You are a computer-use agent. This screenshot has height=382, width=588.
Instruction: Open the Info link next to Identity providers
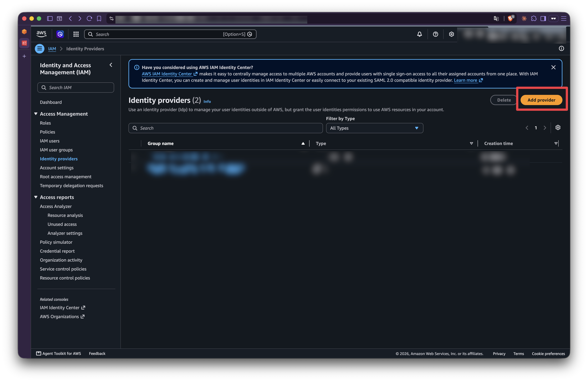(x=207, y=101)
